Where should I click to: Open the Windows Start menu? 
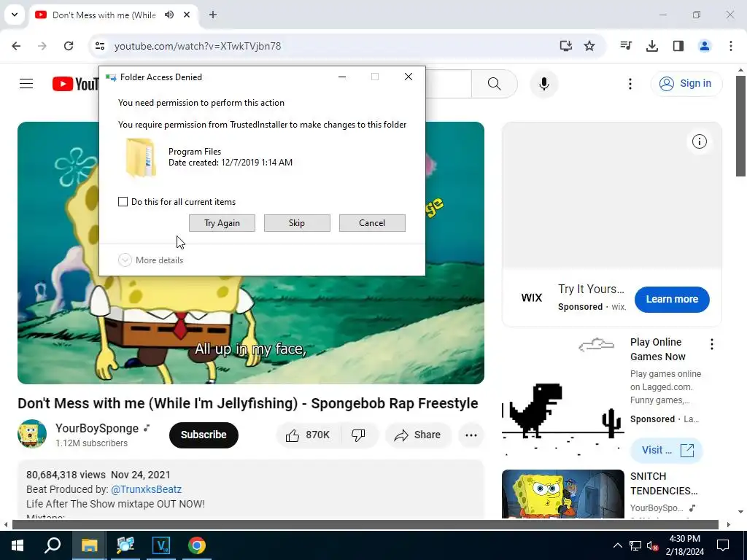point(18,545)
